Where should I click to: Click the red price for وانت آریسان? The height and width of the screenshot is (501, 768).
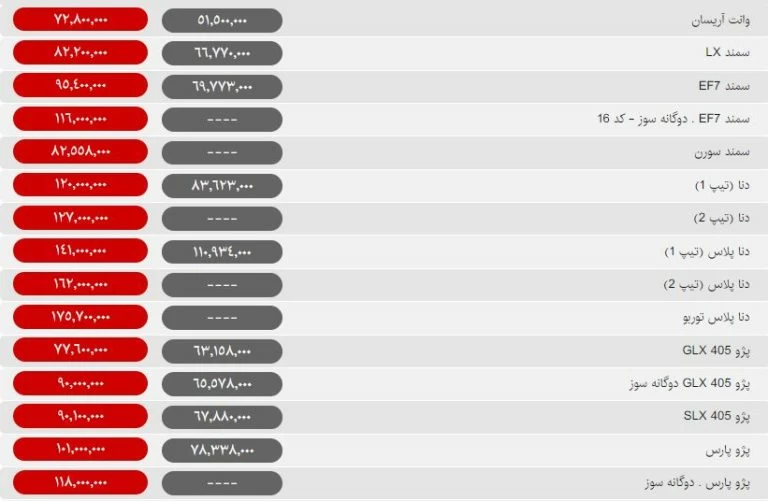click(81, 20)
